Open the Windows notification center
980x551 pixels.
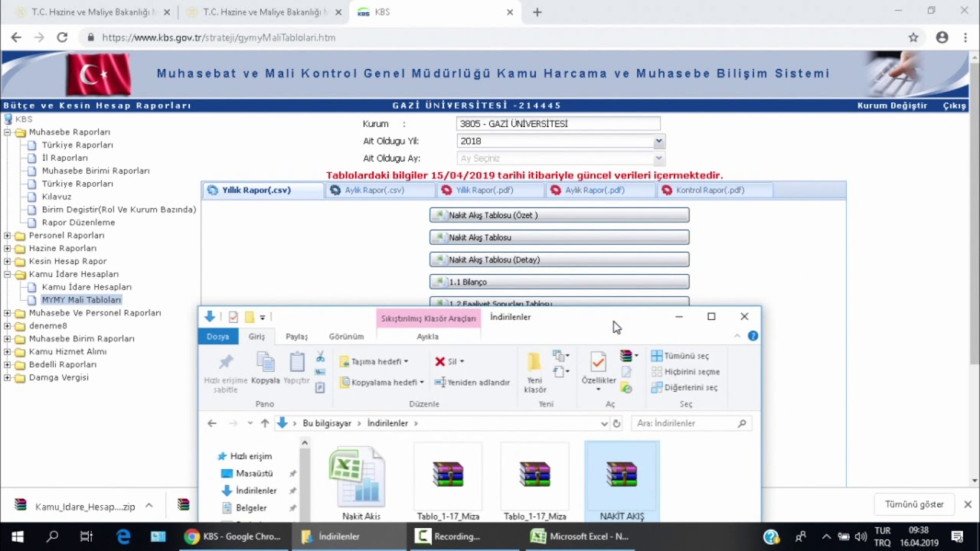[x=957, y=536]
